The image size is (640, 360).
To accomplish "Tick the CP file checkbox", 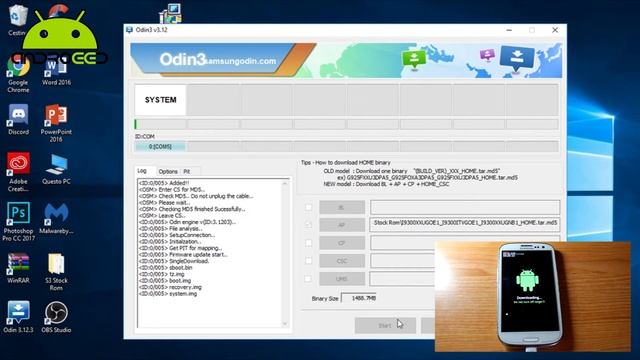I will pyautogui.click(x=309, y=243).
